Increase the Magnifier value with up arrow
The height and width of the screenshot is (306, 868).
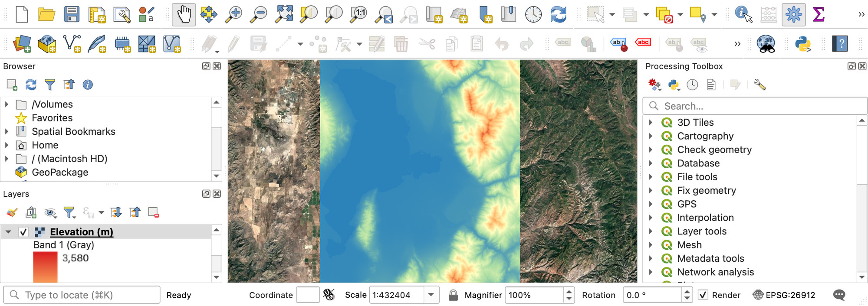(569, 291)
